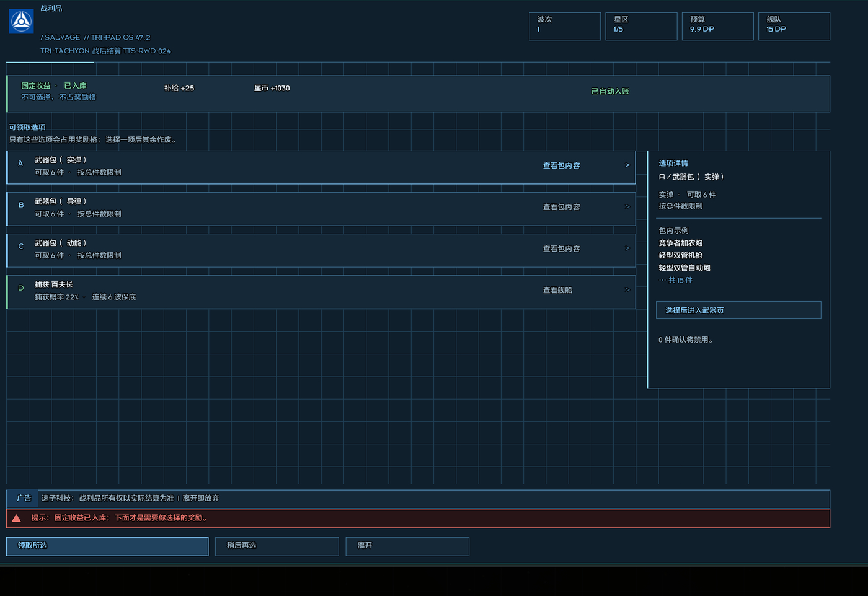This screenshot has height=596, width=868.
Task: Expand chevron on 捕获 百夫长 row
Action: 627,290
